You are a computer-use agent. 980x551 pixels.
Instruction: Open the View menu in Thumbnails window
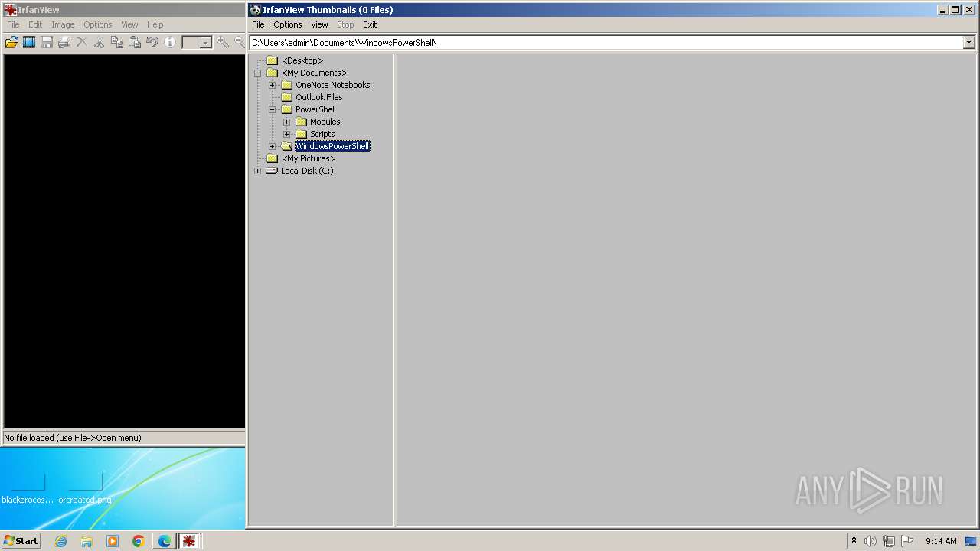point(319,24)
